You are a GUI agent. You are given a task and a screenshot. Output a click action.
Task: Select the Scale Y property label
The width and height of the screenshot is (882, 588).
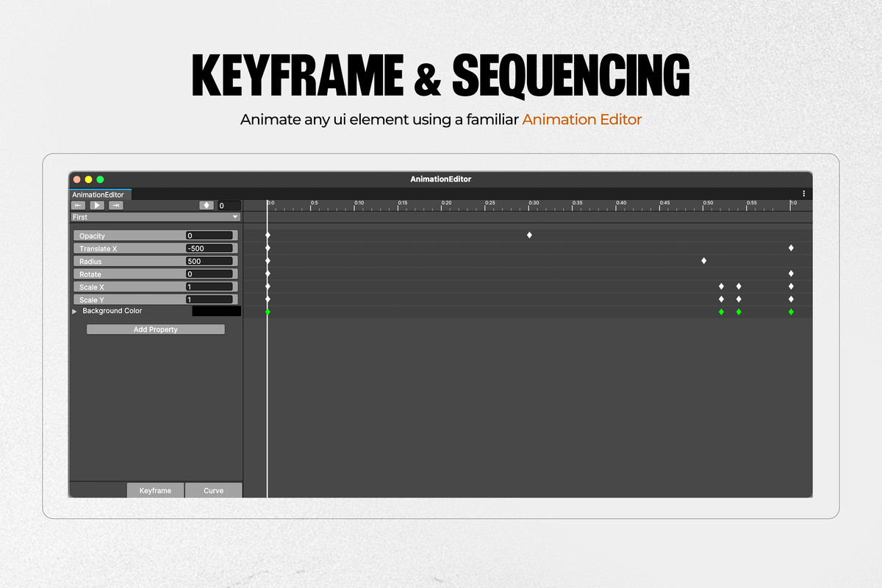pos(92,301)
